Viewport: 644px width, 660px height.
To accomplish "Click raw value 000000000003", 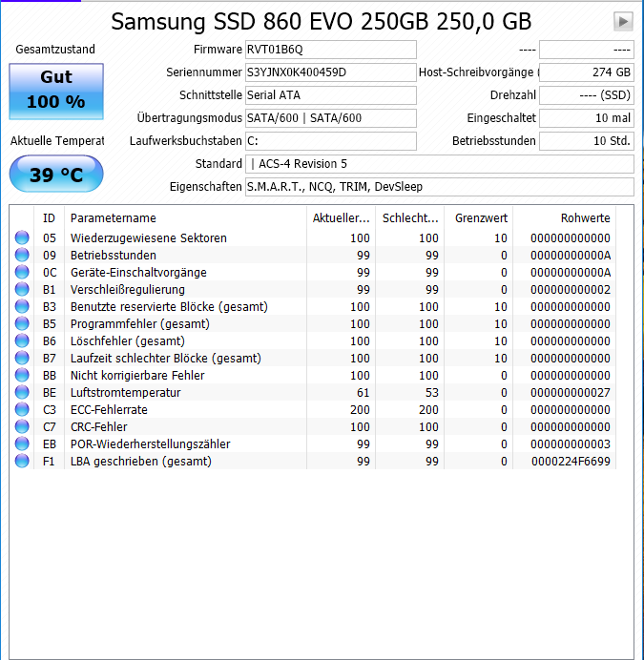I will [571, 444].
